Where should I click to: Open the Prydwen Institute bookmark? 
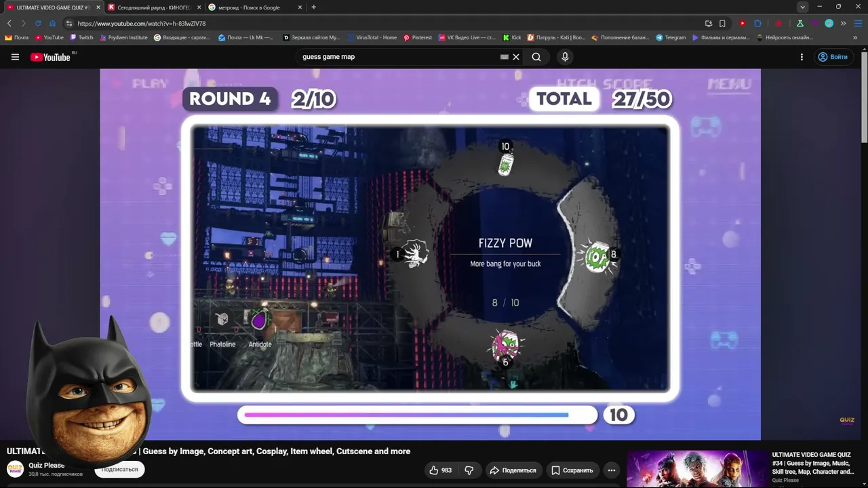coord(123,37)
